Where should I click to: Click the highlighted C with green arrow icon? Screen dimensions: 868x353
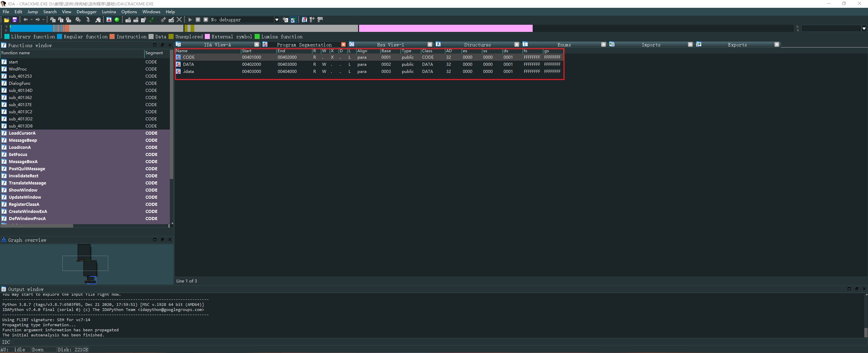click(293, 20)
